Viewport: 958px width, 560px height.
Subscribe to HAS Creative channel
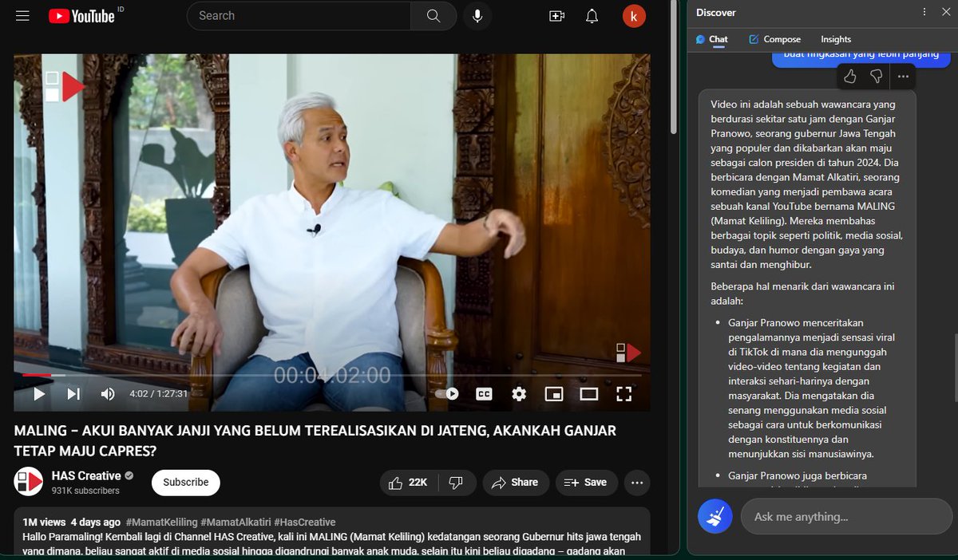(185, 483)
